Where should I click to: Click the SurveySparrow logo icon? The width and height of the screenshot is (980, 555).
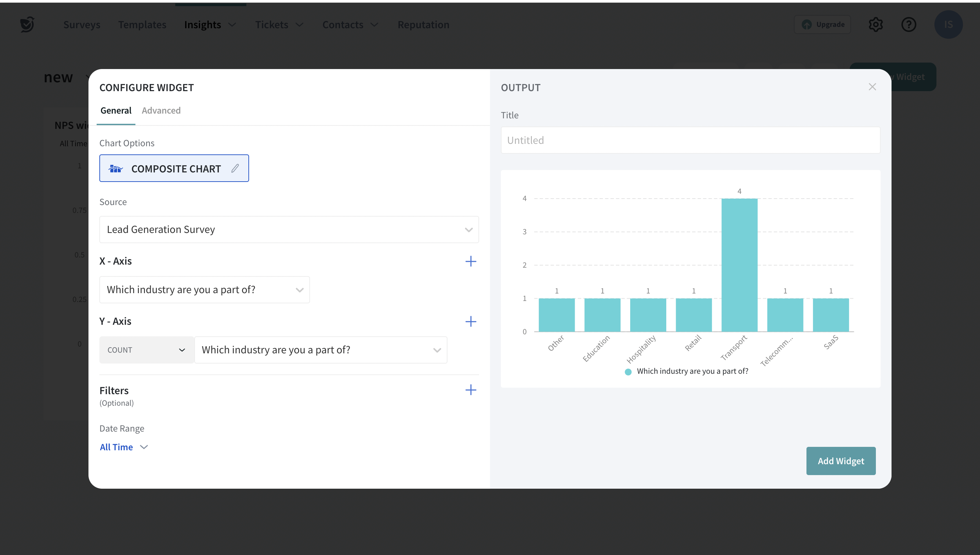[x=27, y=24]
